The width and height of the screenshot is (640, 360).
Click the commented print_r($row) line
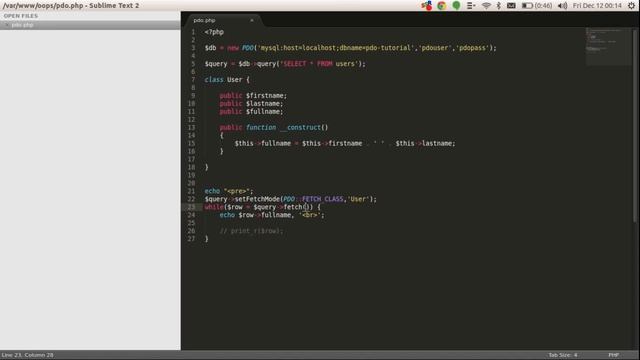click(x=251, y=231)
